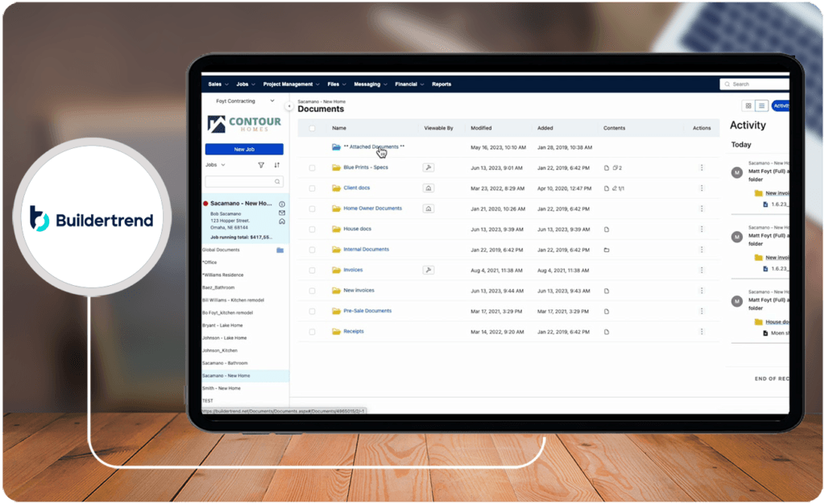
Task: Open actions menu for New invoices row
Action: click(702, 291)
